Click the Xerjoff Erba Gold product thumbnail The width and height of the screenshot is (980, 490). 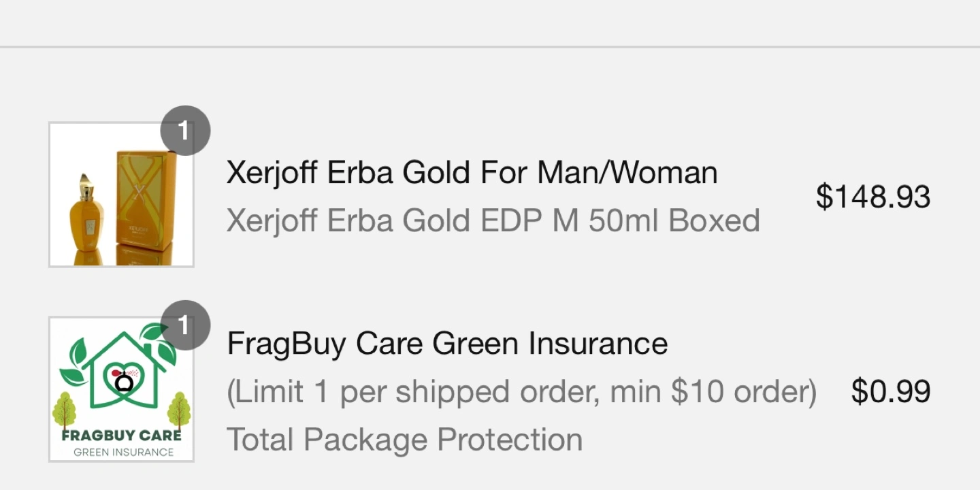(x=121, y=195)
